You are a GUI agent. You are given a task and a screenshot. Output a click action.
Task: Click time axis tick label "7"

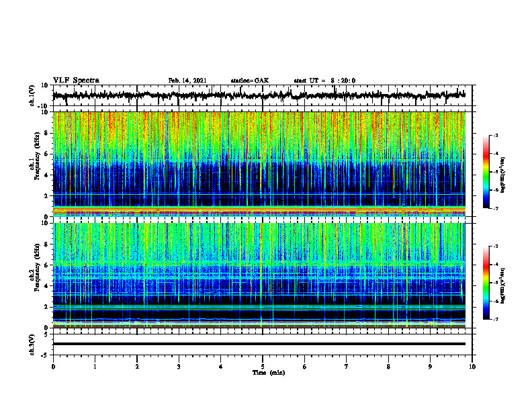347,367
